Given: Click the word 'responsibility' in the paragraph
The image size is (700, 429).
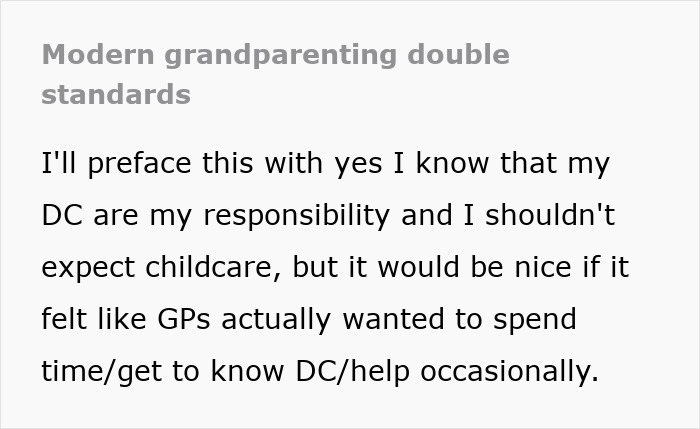Looking at the screenshot, I should 296,217.
